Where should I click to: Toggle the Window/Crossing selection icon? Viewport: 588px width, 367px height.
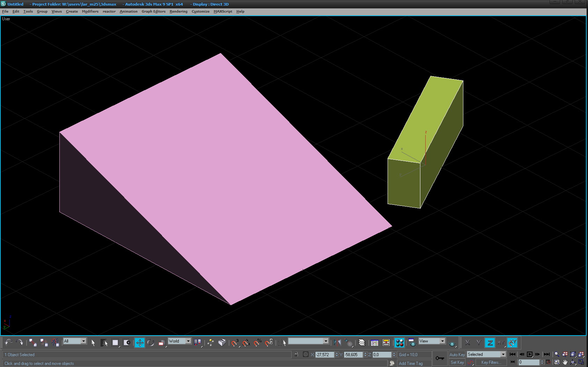point(126,343)
